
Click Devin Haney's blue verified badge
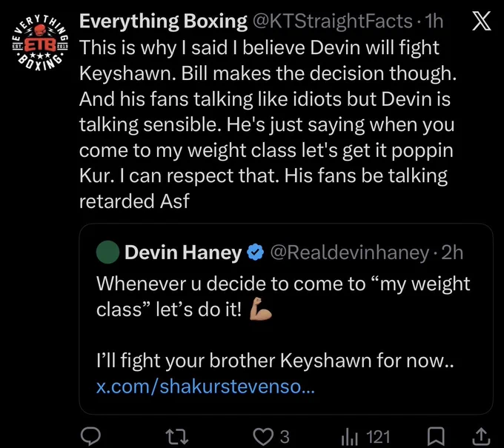(x=255, y=252)
